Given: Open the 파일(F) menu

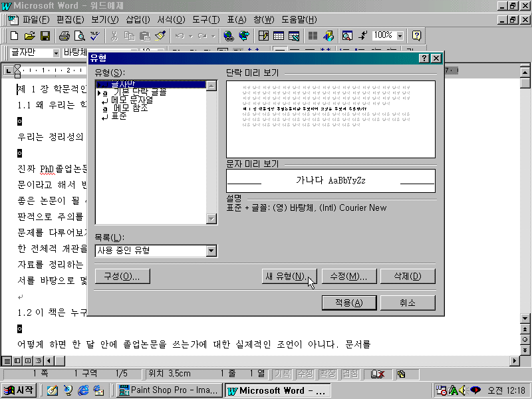Looking at the screenshot, I should click(x=36, y=20).
